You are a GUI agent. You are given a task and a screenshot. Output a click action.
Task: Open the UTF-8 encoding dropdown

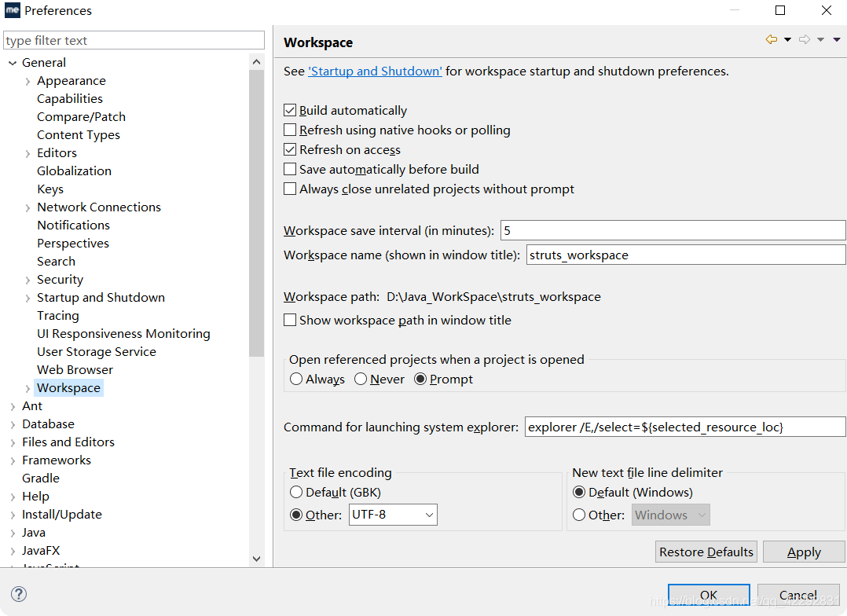click(x=393, y=515)
